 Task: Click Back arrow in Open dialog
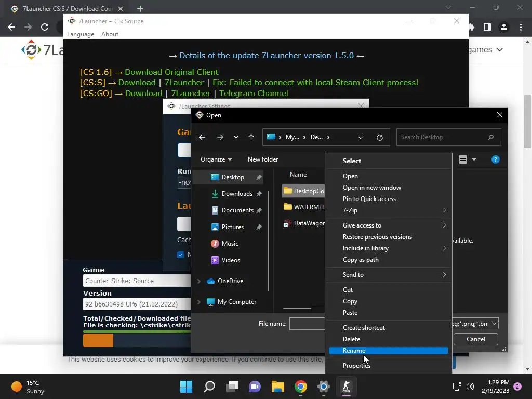(x=202, y=137)
